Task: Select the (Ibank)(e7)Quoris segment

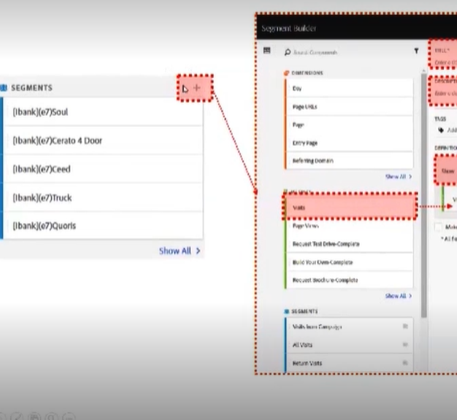Action: (103, 226)
